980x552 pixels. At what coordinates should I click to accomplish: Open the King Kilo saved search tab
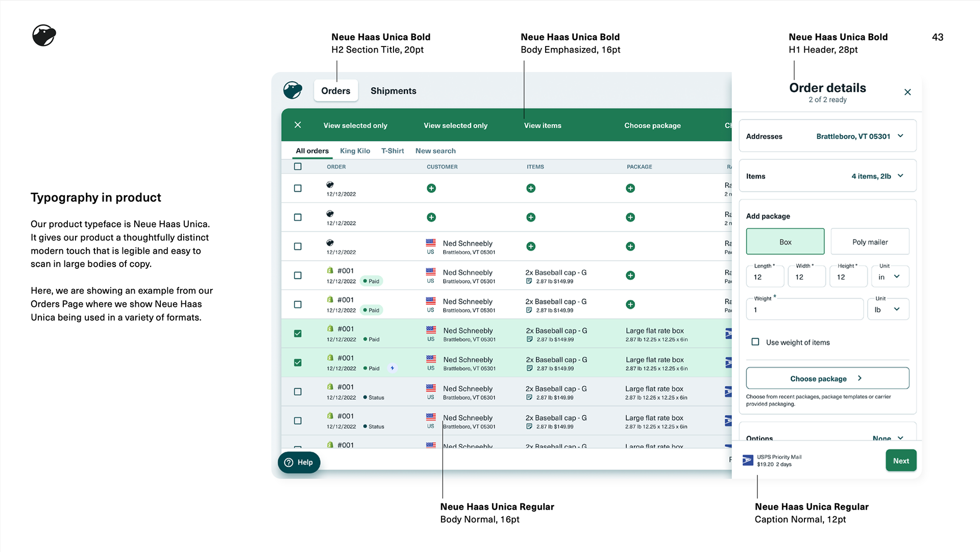coord(355,151)
